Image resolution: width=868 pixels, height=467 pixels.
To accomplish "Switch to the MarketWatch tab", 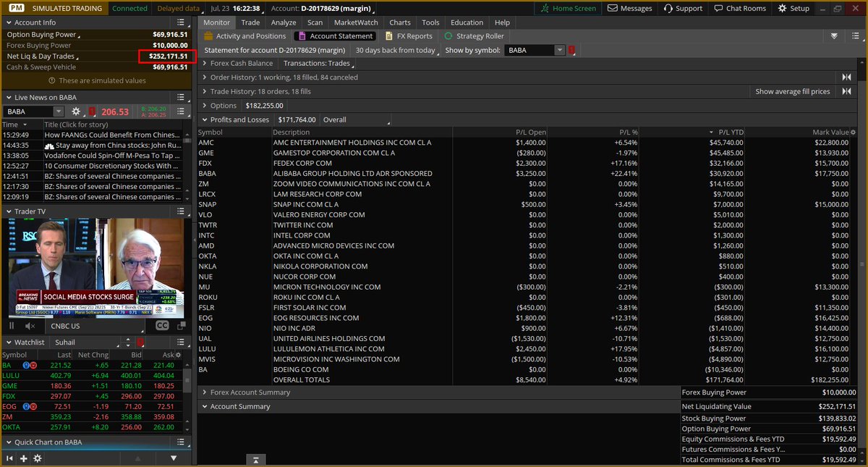I will click(356, 22).
